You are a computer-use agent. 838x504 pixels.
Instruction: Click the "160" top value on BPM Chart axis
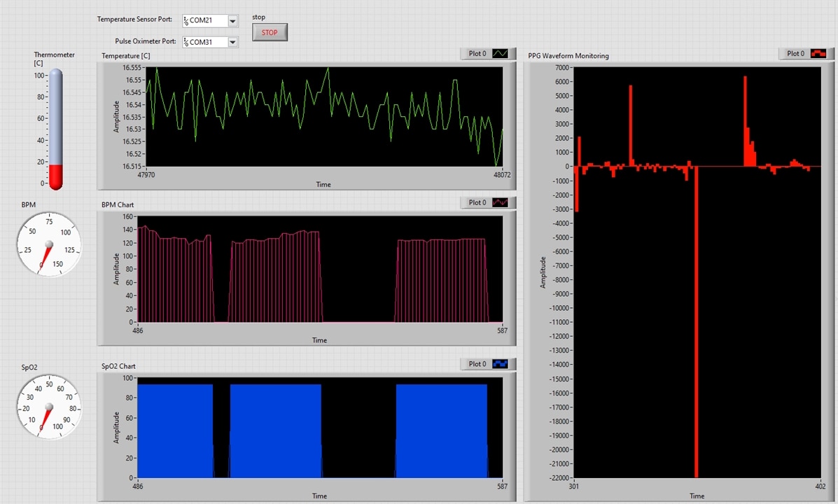[127, 216]
